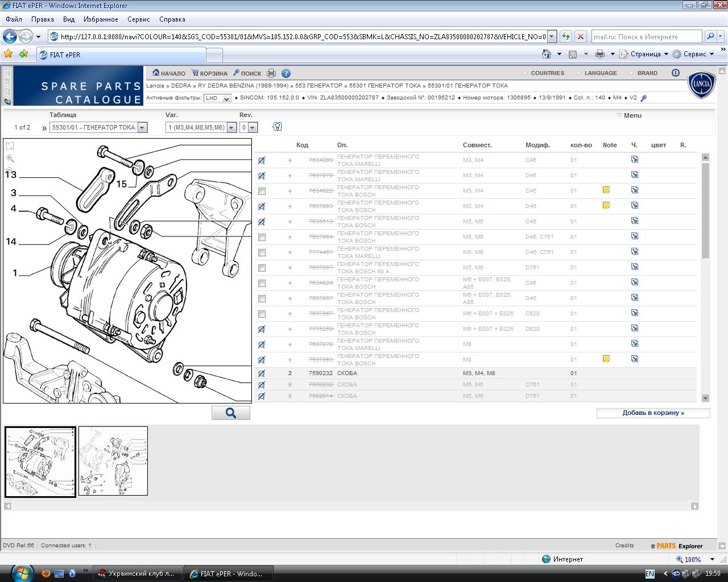This screenshot has width=728, height=582.
Task: Open КОРЗИНА shopping basket
Action: click(x=209, y=73)
